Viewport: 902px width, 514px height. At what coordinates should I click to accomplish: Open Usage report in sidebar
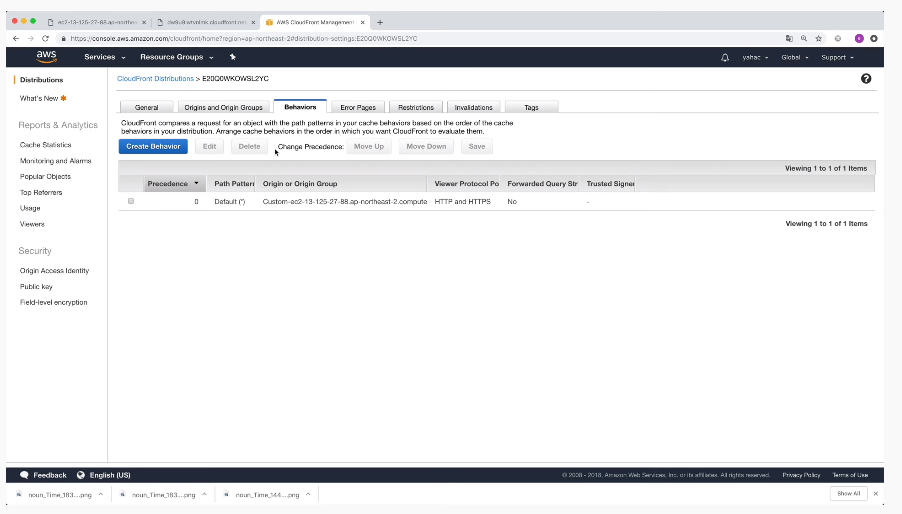[30, 208]
